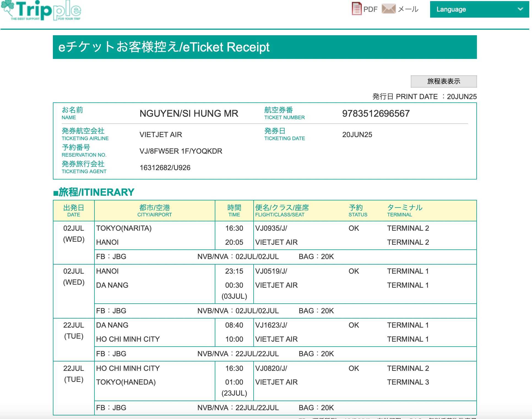
Task: Click flight number VJ0519/J/
Action: coord(271,271)
